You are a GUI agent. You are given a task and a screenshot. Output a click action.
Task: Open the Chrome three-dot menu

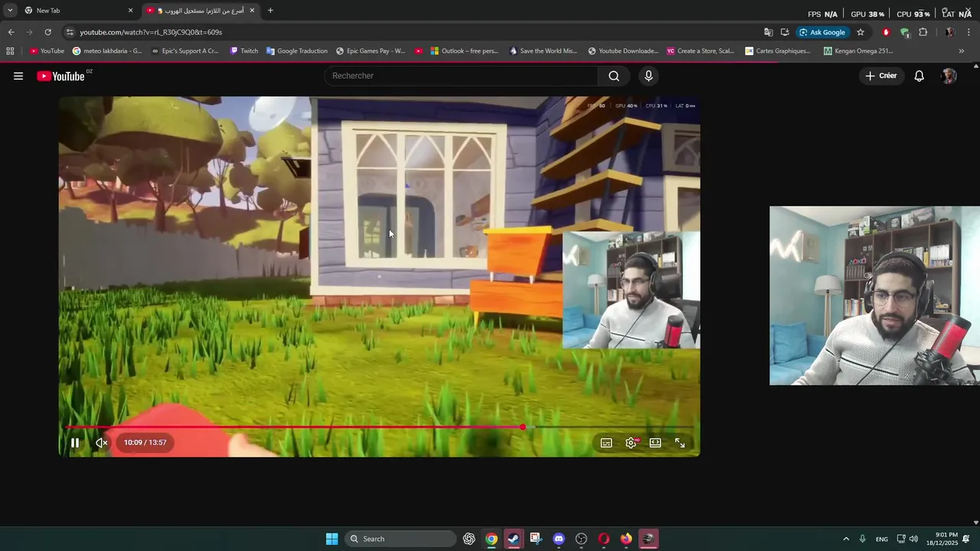969,32
